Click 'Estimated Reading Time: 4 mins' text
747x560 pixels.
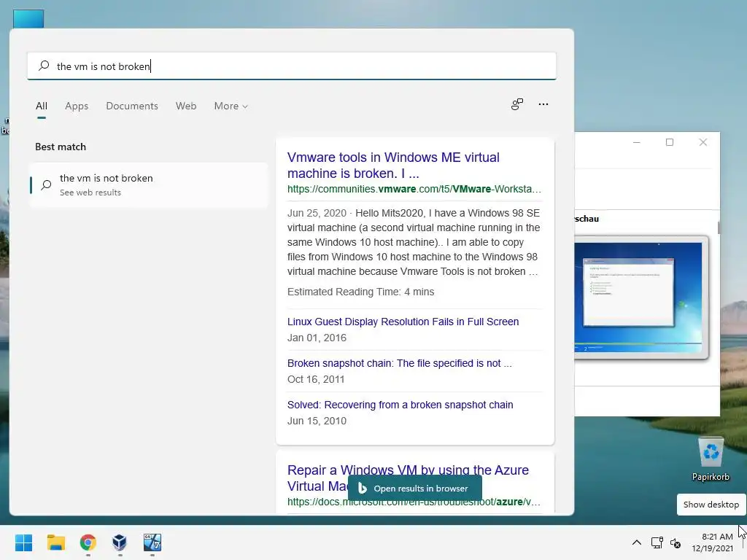click(x=360, y=292)
